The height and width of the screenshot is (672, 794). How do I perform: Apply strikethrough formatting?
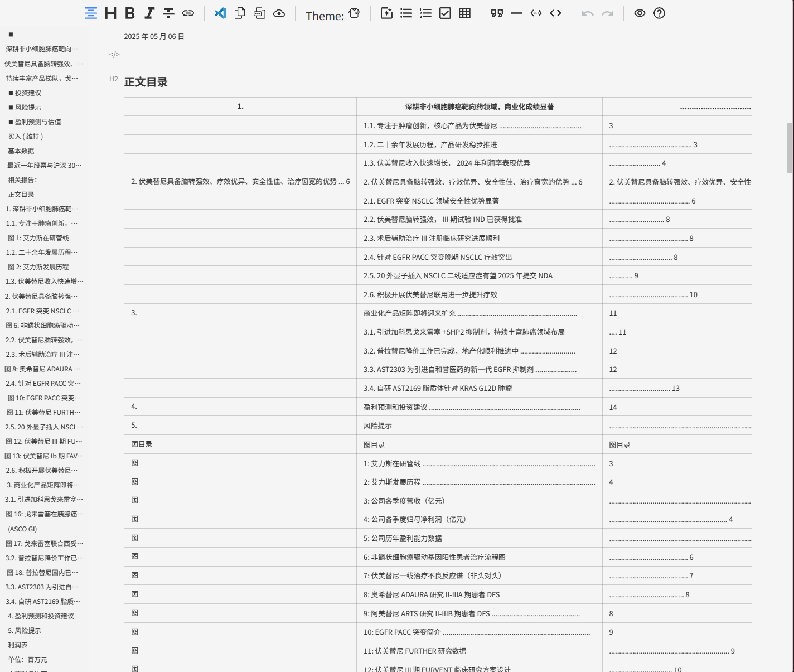tap(168, 13)
